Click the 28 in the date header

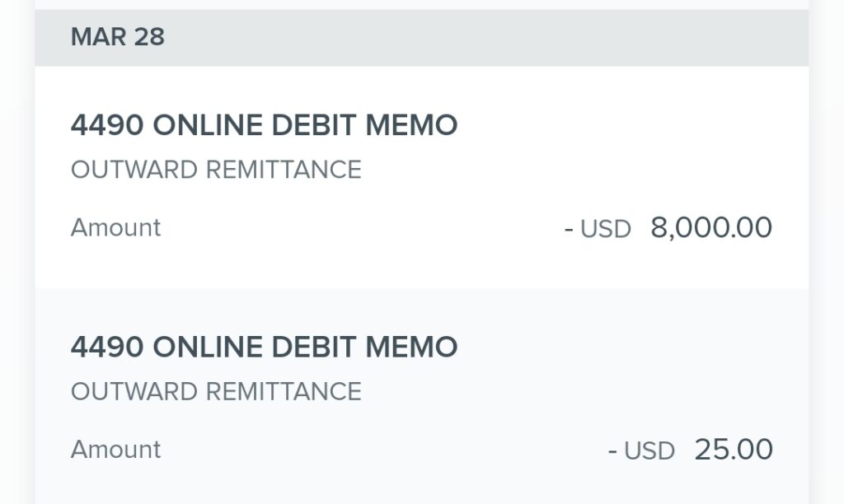click(x=149, y=37)
